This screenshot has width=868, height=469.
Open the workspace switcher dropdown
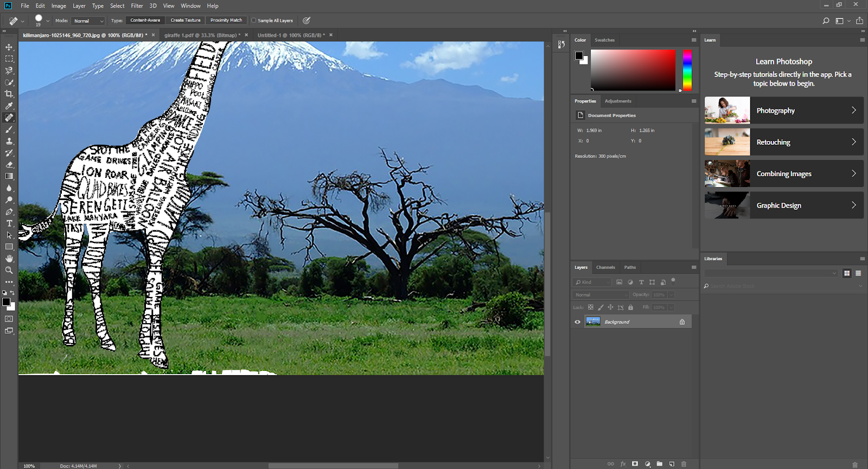841,21
